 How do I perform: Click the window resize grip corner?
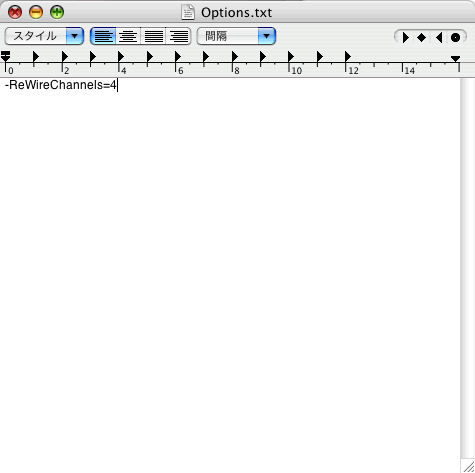click(x=468, y=466)
